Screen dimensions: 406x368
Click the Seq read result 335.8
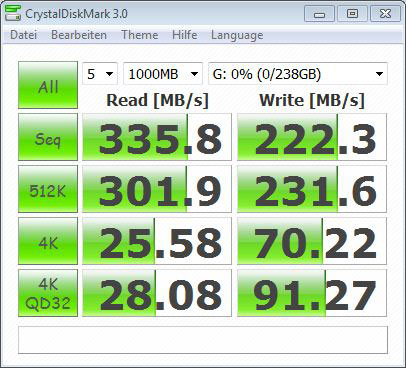[x=157, y=137]
